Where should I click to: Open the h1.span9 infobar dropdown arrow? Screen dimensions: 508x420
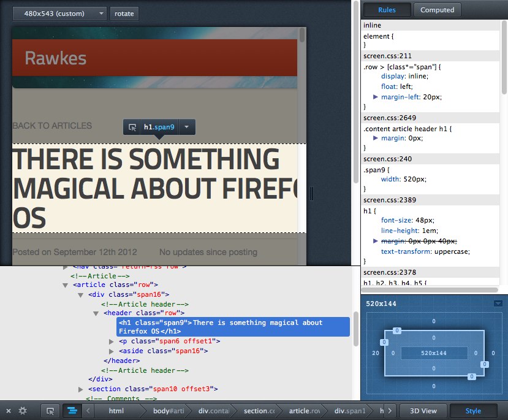(x=187, y=127)
